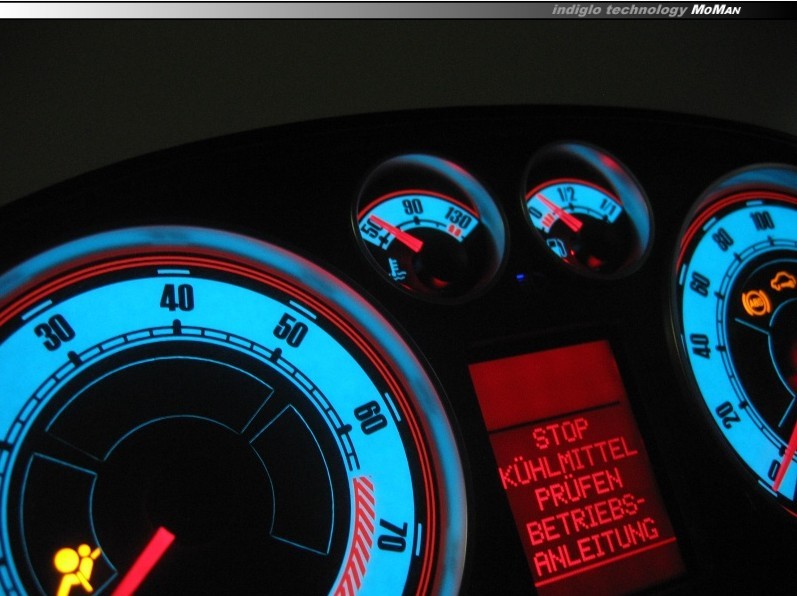Click the word "PRÜFEN" on the display

click(579, 489)
